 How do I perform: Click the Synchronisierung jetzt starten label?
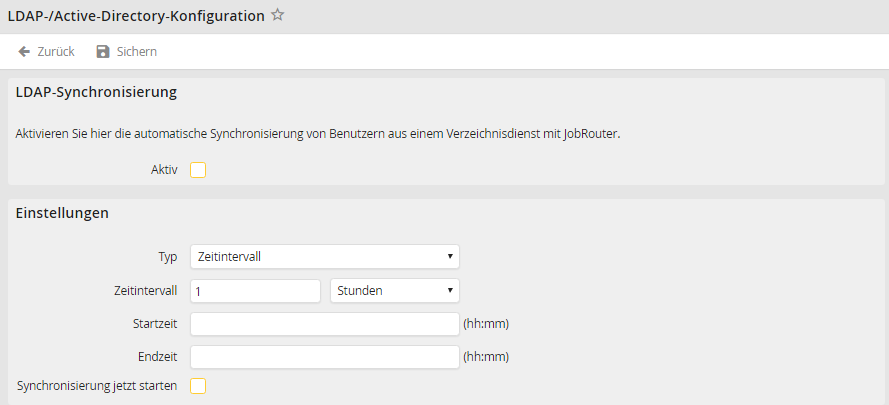pos(97,385)
